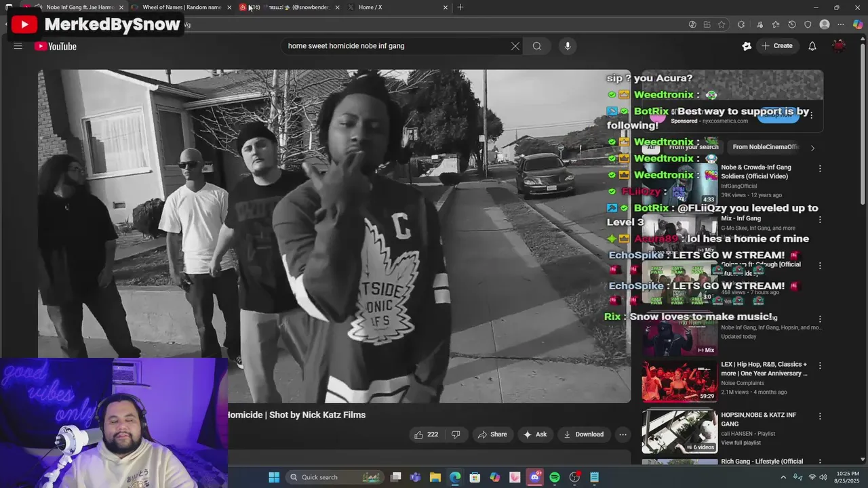The height and width of the screenshot is (488, 868).
Task: Open the Edge profile icon
Action: [825, 24]
